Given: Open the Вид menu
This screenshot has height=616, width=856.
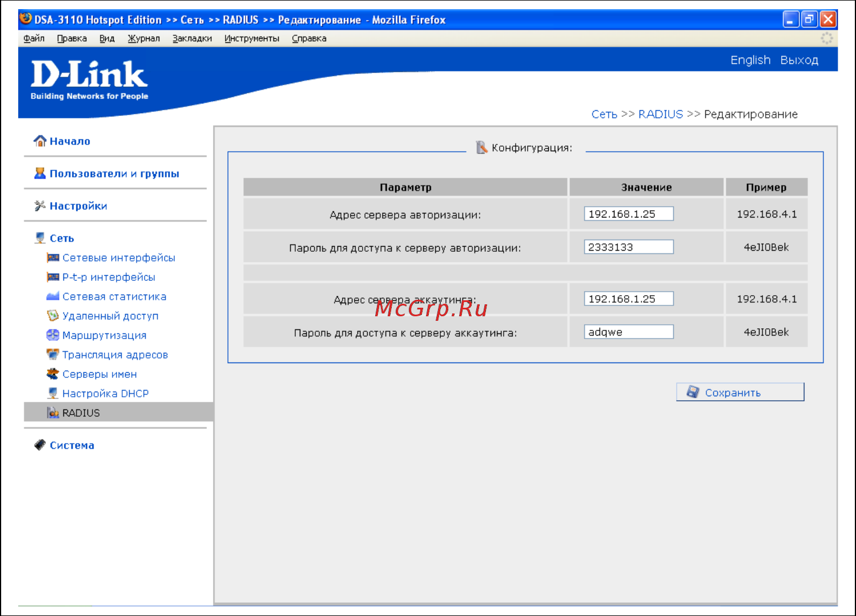Looking at the screenshot, I should (x=107, y=38).
